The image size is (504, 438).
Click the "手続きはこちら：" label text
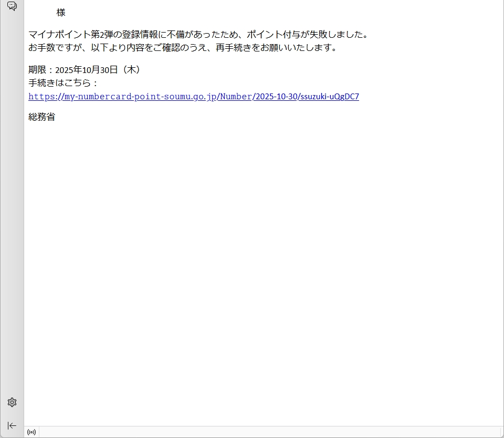coord(63,83)
